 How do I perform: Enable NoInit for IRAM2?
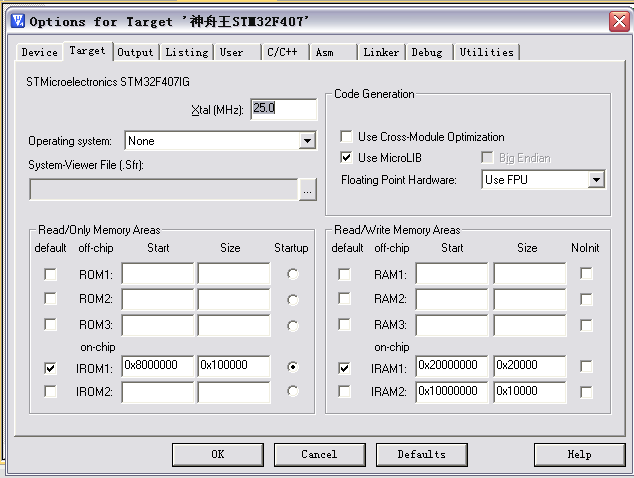[586, 392]
